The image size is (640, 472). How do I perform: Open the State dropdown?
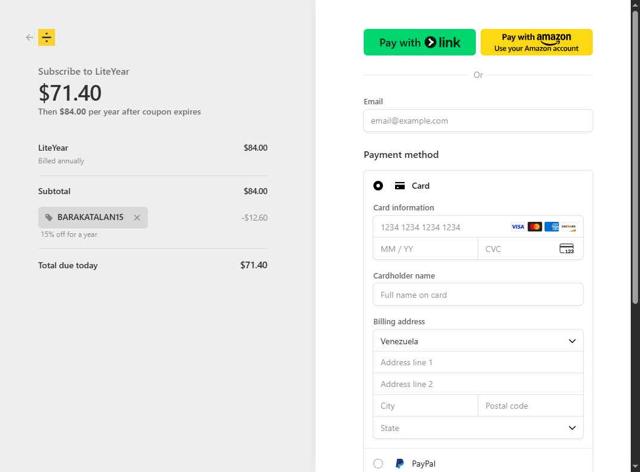click(478, 428)
